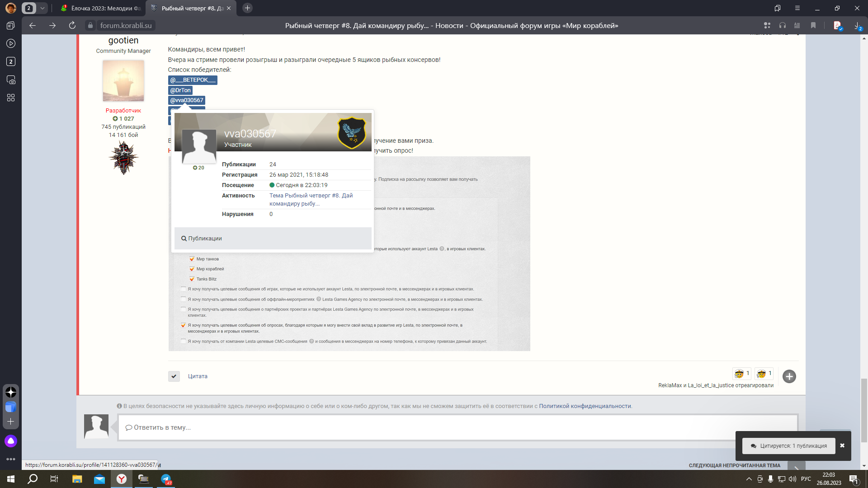
Task: Open the reader mode icon
Action: point(797,26)
